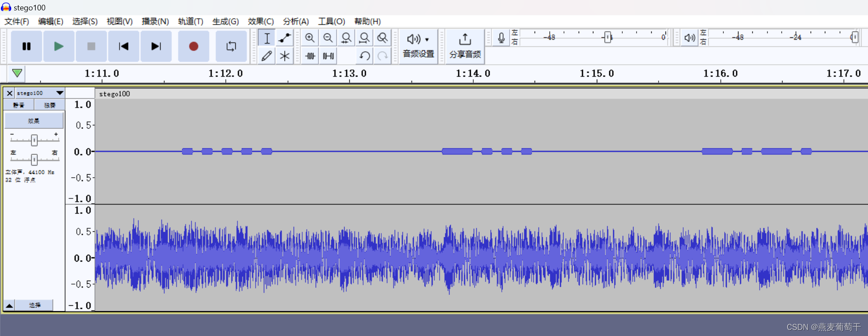Skip to start of the track
The width and height of the screenshot is (868, 336).
pos(124,46)
